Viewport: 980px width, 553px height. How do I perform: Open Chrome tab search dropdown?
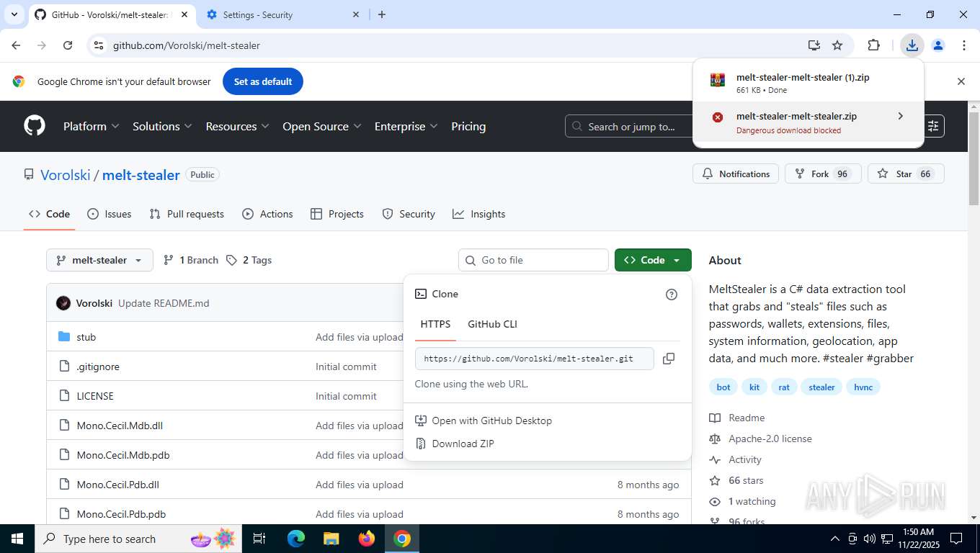(x=14, y=14)
